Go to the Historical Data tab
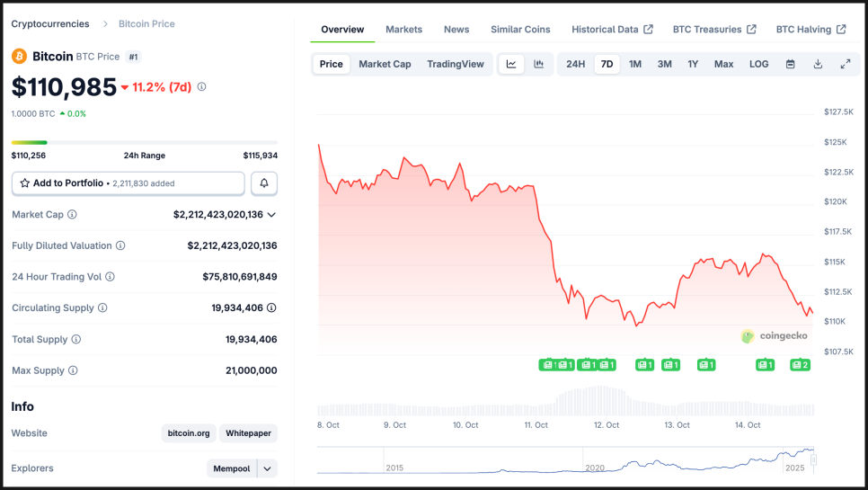 tap(611, 30)
